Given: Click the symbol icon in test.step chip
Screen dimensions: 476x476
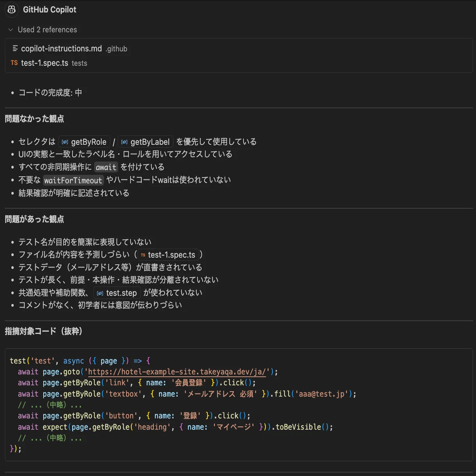Looking at the screenshot, I should pos(100,293).
